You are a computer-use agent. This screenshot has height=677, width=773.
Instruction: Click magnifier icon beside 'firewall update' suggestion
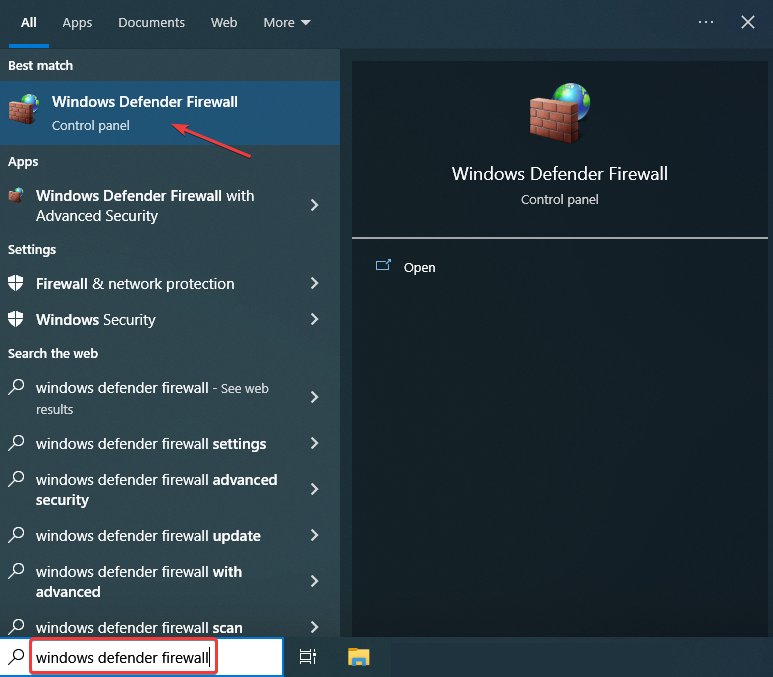click(x=16, y=535)
